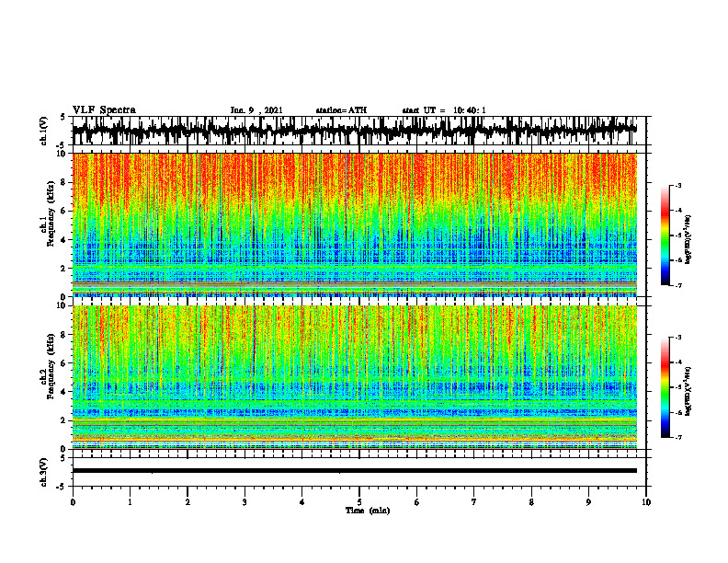Click the '1' tick on the time axis
Image resolution: width=728 pixels, height=563 pixels.
click(130, 502)
